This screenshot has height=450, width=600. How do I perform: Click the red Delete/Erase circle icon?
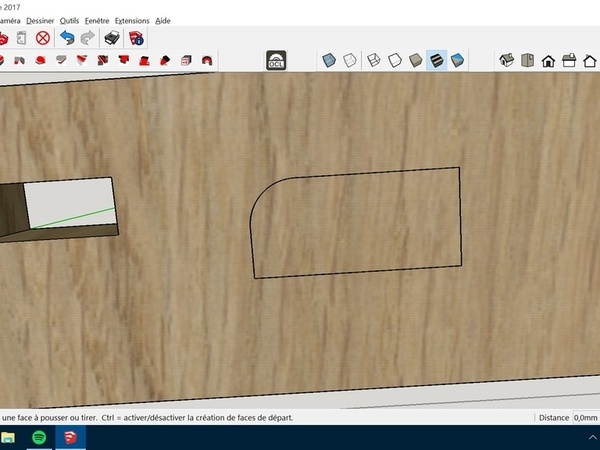(43, 38)
